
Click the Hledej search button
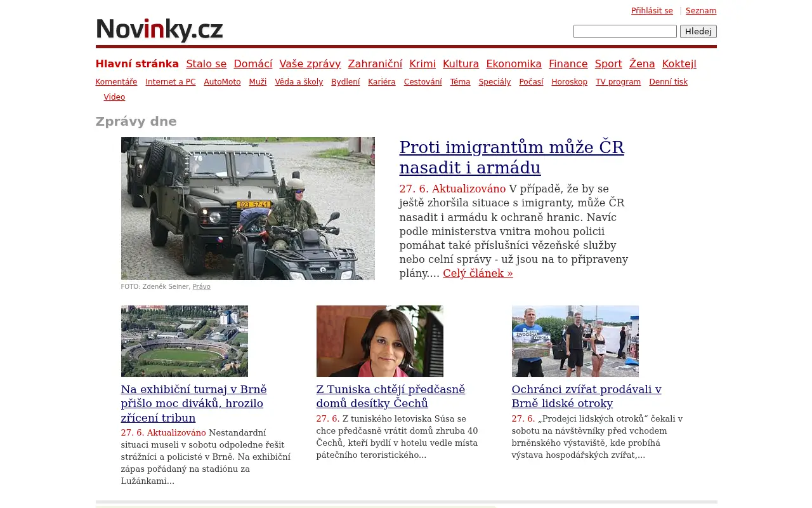tap(698, 32)
